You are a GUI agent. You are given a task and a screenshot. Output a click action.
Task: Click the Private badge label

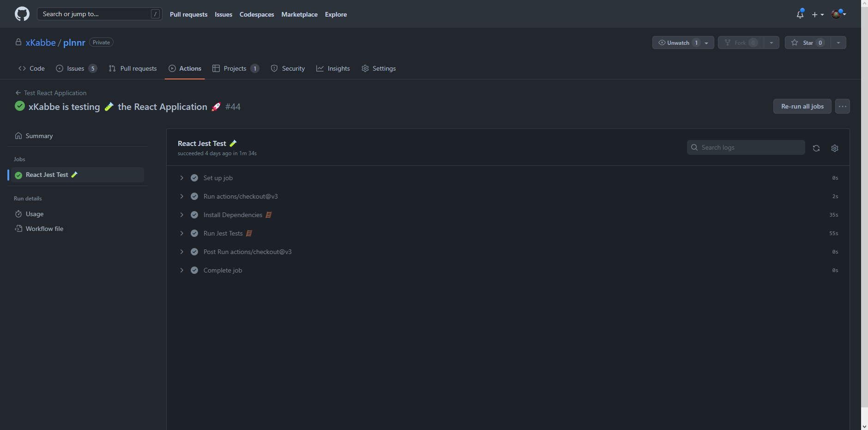click(101, 42)
